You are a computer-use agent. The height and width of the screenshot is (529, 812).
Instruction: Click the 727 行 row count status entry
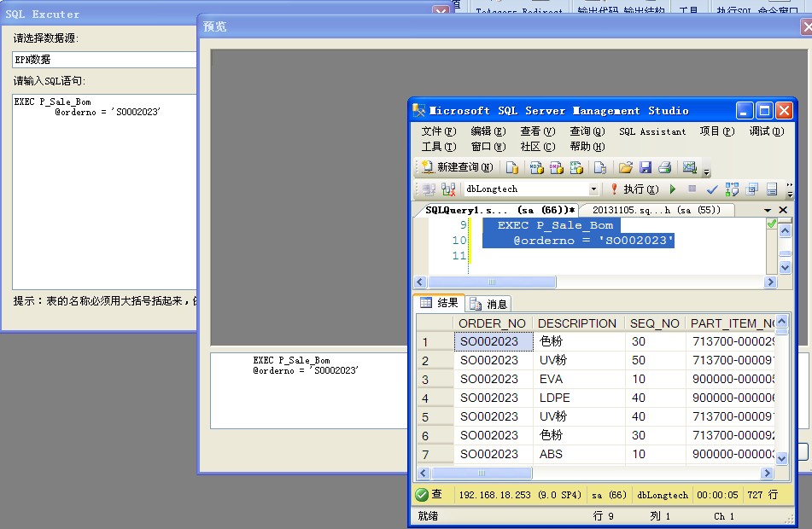click(762, 495)
